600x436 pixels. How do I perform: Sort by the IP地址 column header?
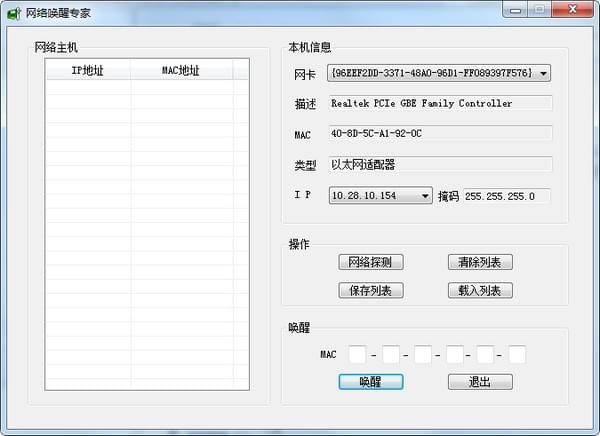point(88,70)
